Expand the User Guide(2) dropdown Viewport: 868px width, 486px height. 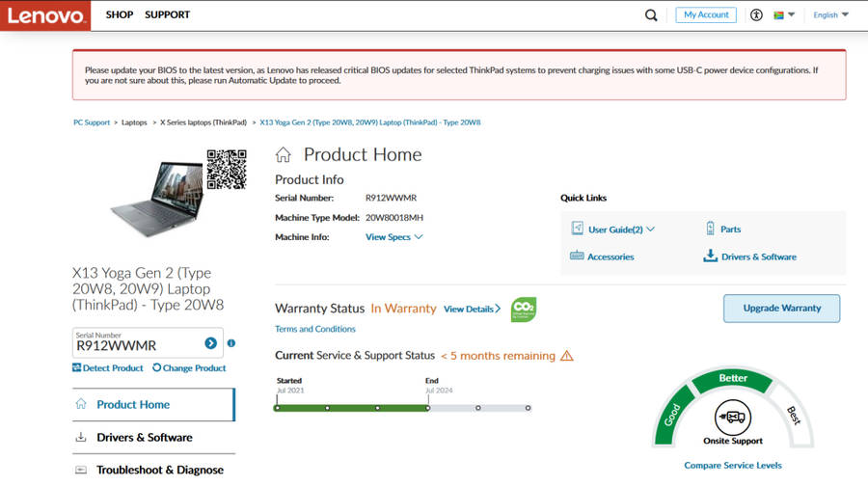click(x=621, y=229)
